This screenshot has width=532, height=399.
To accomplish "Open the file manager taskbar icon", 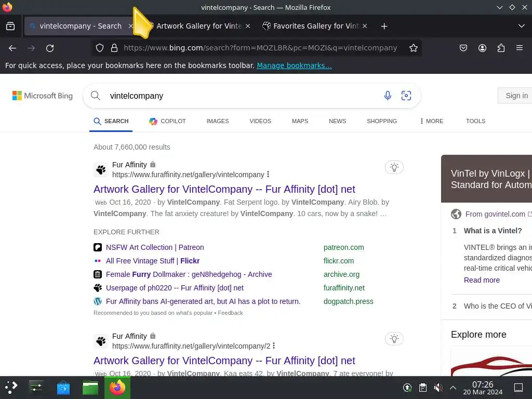I will [90, 388].
